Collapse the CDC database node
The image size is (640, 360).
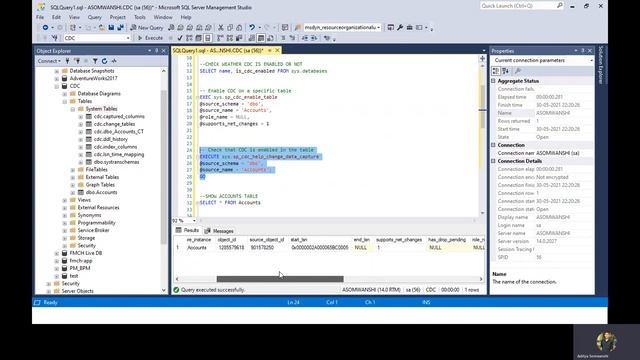click(57, 86)
